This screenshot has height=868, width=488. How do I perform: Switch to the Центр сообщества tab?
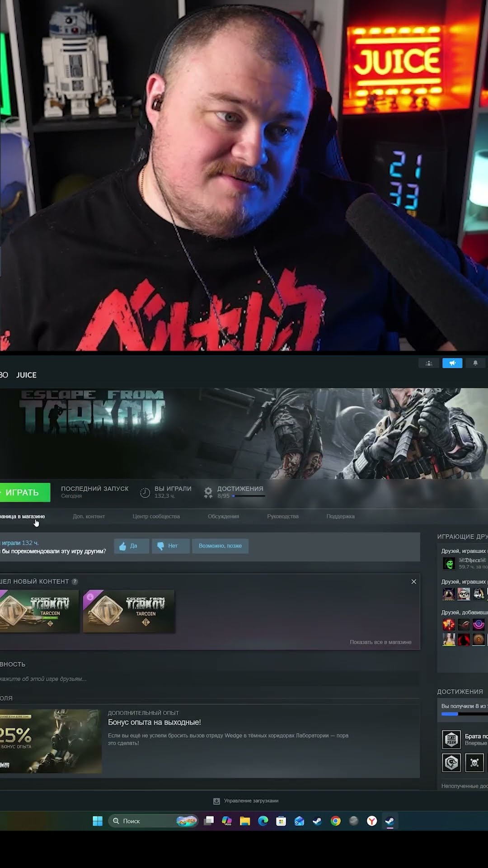(x=156, y=516)
